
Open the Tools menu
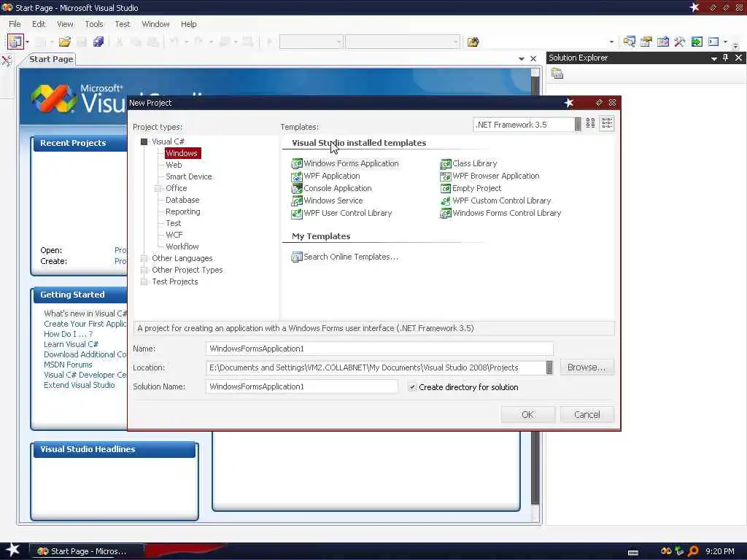point(94,24)
